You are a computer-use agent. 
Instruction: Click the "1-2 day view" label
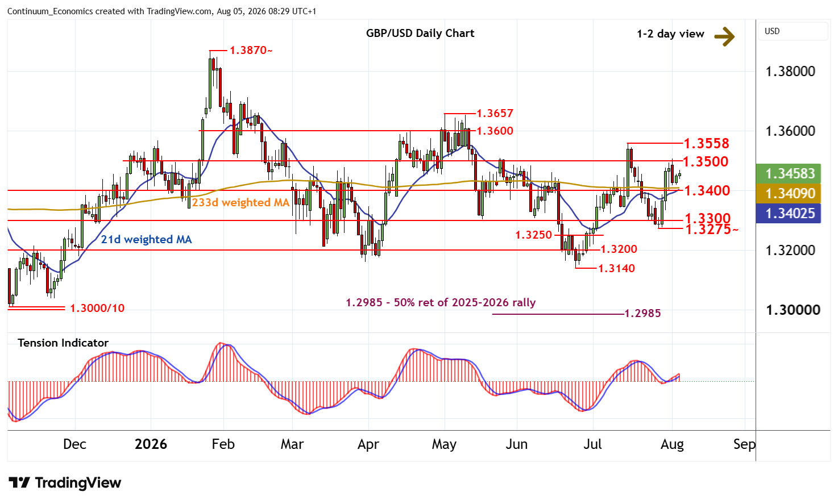[x=670, y=34]
